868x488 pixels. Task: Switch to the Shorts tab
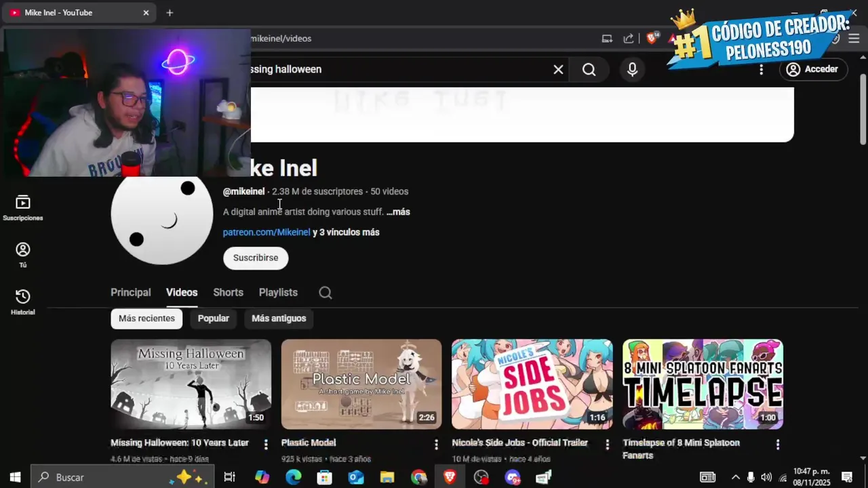(228, 293)
